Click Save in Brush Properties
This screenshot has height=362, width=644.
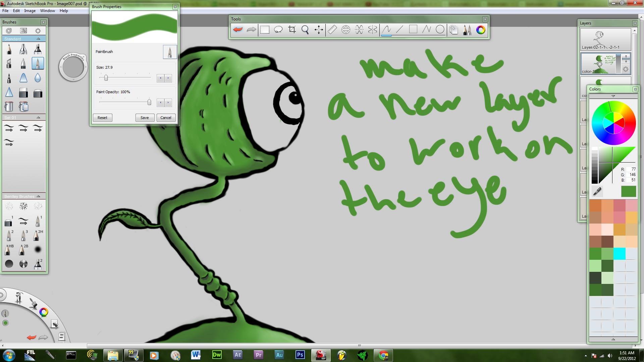pyautogui.click(x=145, y=118)
